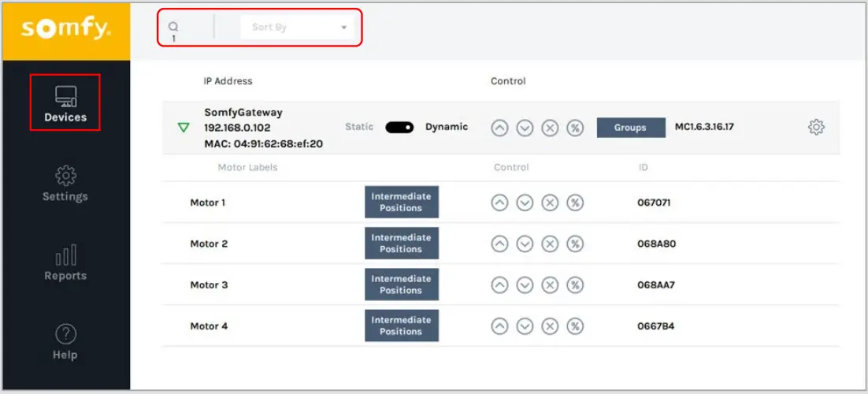This screenshot has height=394, width=868.
Task: Move Motor 2 up with arrow icon
Action: [499, 243]
